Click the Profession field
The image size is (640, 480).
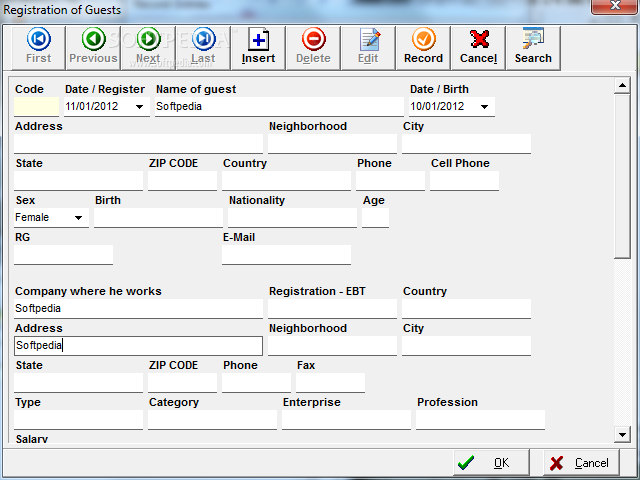click(480, 420)
